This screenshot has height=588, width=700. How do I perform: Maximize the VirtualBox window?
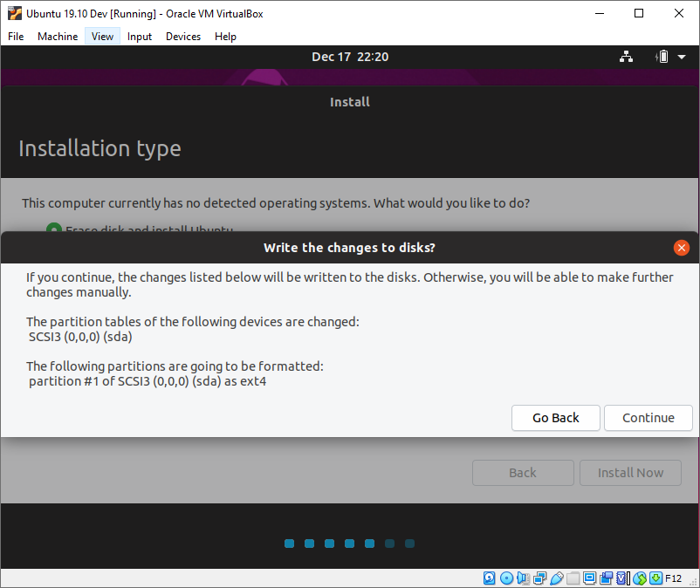tap(639, 13)
